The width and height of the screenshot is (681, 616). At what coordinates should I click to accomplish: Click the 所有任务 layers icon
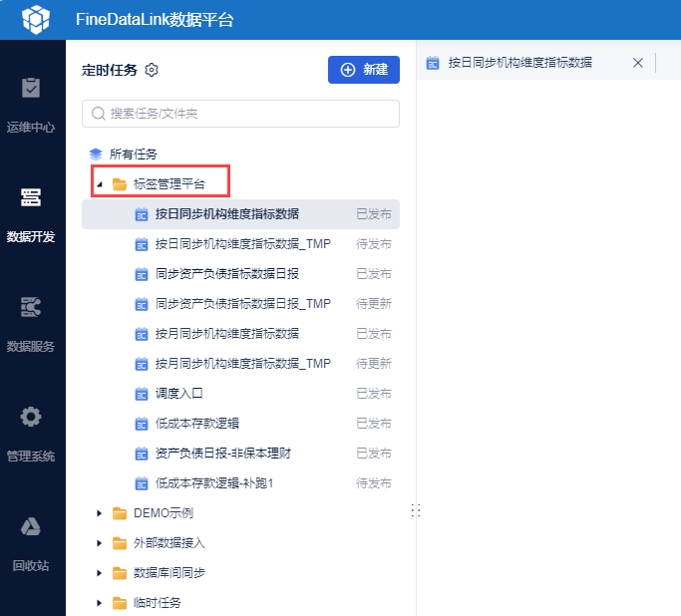point(96,154)
